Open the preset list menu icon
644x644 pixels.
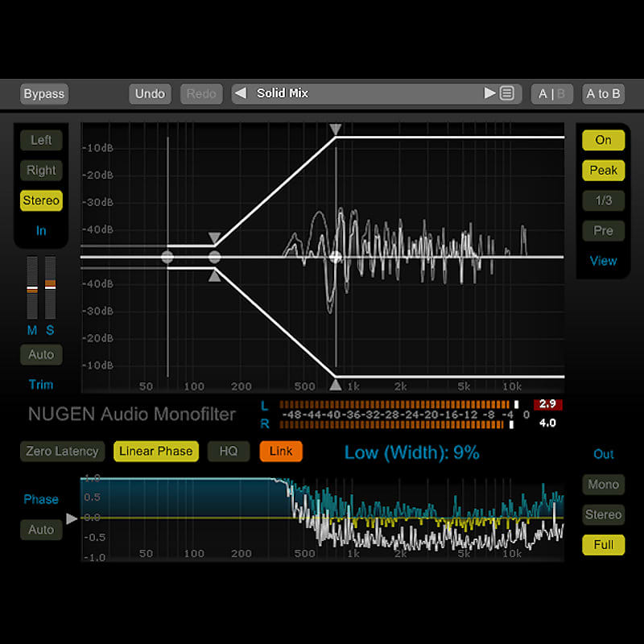coord(506,93)
